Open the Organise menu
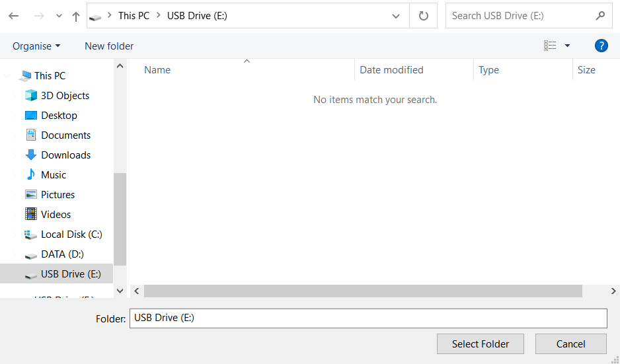 click(36, 46)
